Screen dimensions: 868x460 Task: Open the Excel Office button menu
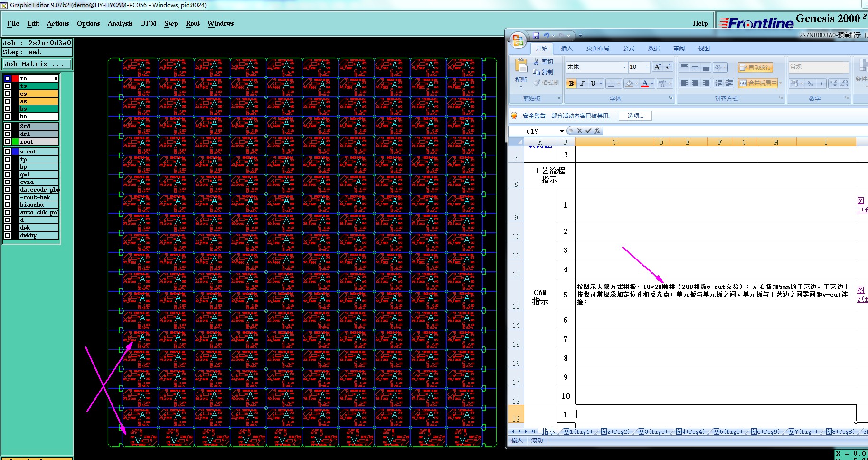518,40
